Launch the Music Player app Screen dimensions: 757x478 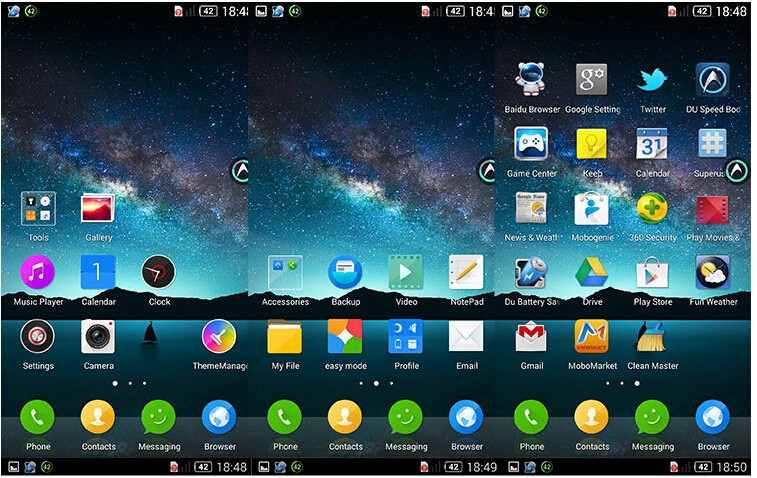[38, 272]
